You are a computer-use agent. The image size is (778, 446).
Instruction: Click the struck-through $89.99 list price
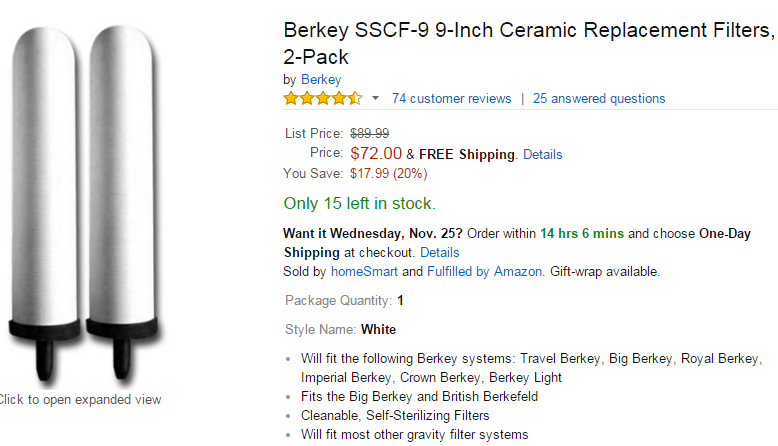pyautogui.click(x=370, y=133)
